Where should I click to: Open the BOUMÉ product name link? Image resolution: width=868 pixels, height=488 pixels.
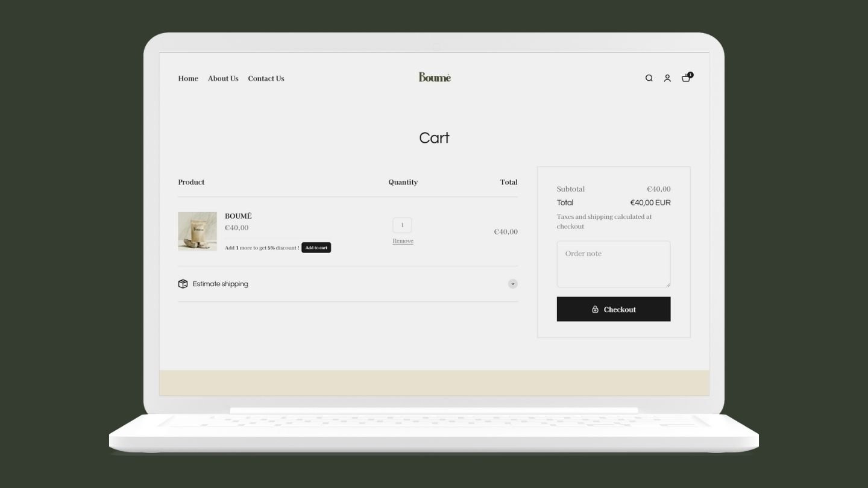(238, 216)
